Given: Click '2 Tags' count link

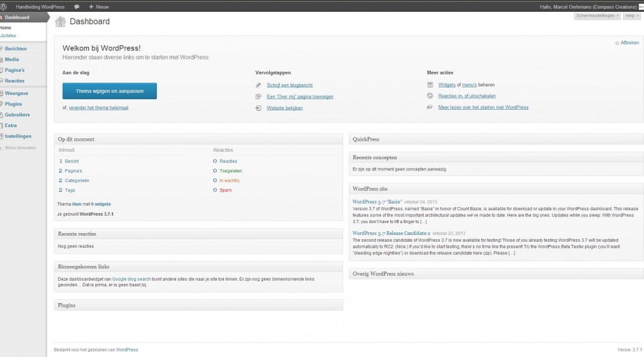Looking at the screenshot, I should click(66, 190).
